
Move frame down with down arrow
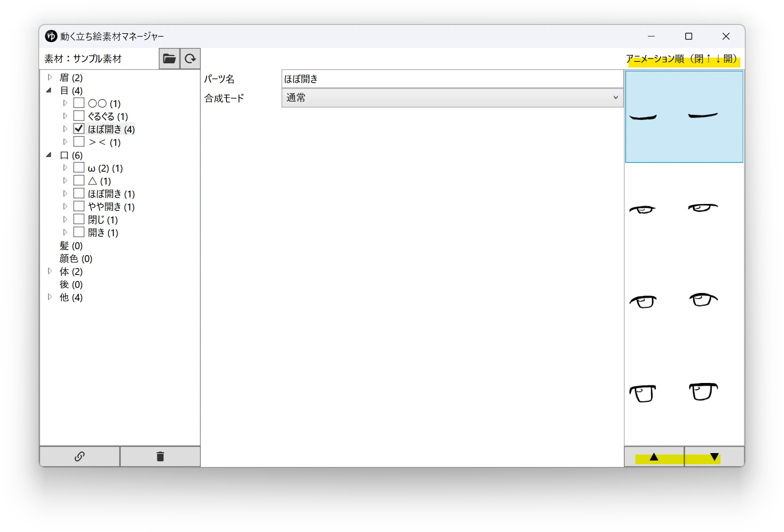click(714, 457)
